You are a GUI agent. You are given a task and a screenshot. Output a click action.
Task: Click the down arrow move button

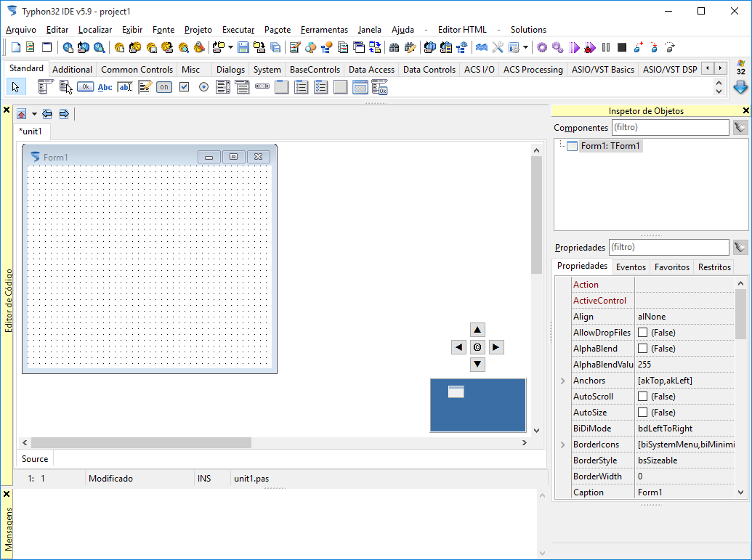pyautogui.click(x=477, y=365)
